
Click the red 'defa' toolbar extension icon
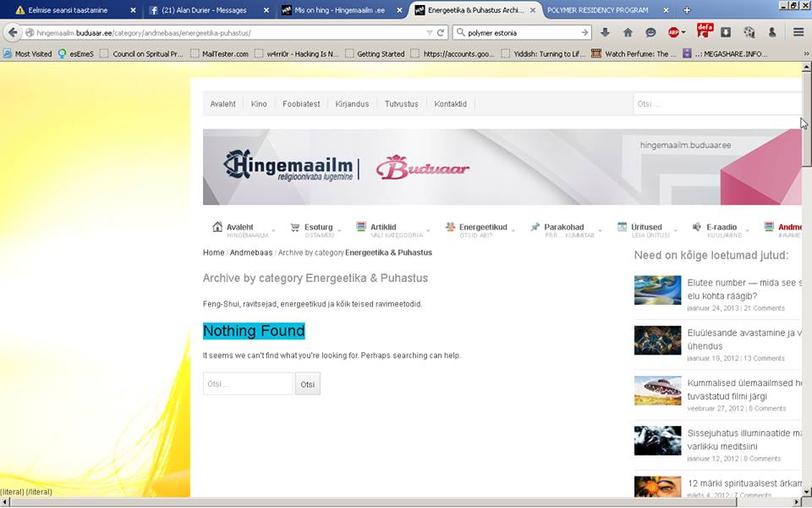[705, 30]
